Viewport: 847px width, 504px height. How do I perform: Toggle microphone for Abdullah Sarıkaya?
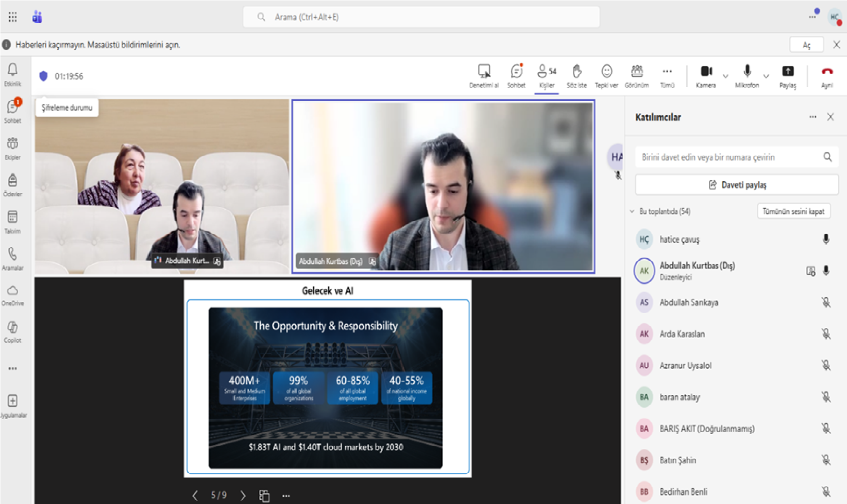(x=826, y=302)
